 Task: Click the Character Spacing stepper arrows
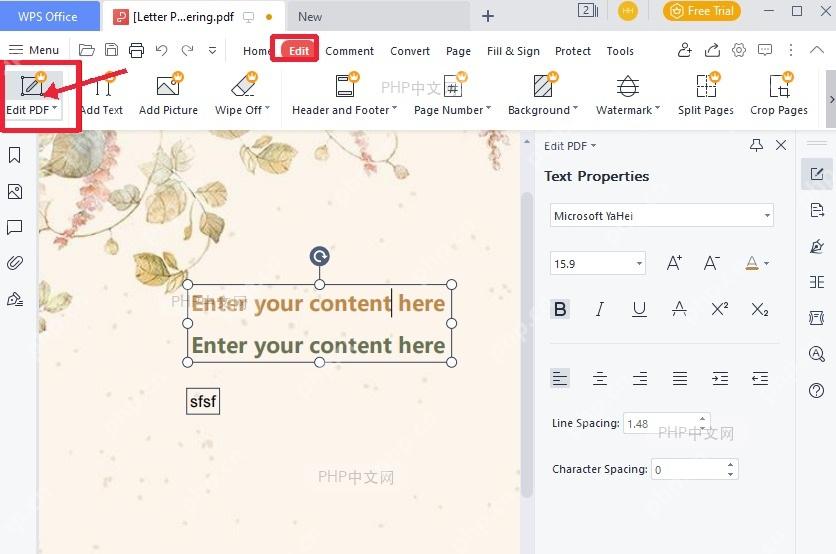click(x=730, y=469)
